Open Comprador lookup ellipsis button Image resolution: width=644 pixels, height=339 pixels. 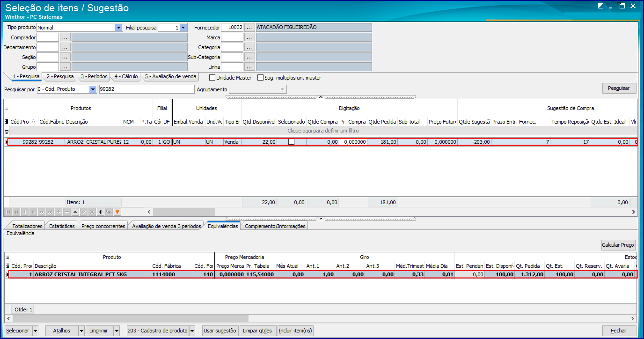(65, 37)
